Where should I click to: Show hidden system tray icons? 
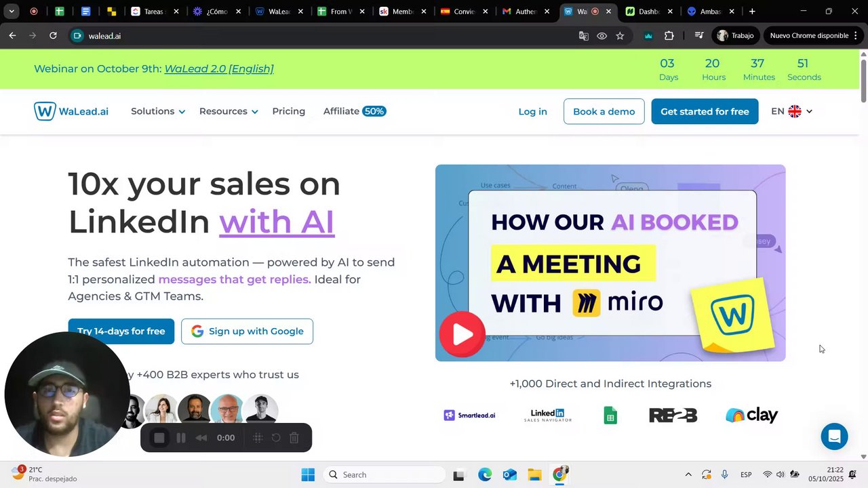(x=688, y=474)
